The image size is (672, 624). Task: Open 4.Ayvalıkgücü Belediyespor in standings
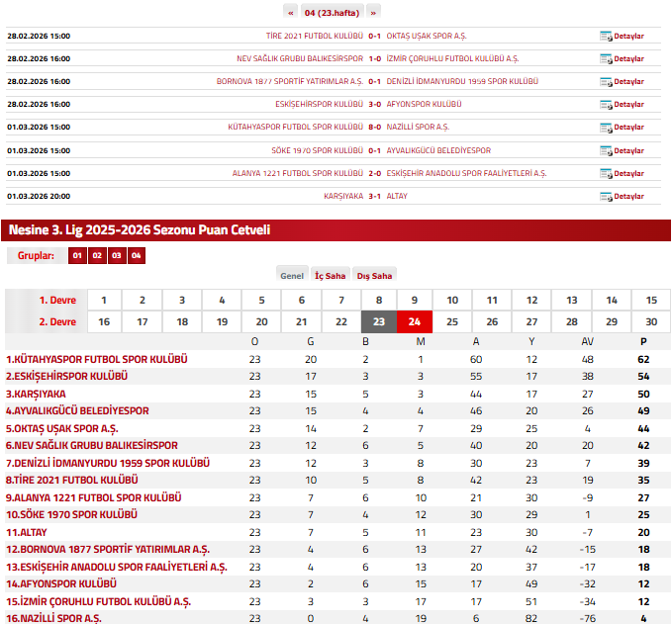(77, 411)
